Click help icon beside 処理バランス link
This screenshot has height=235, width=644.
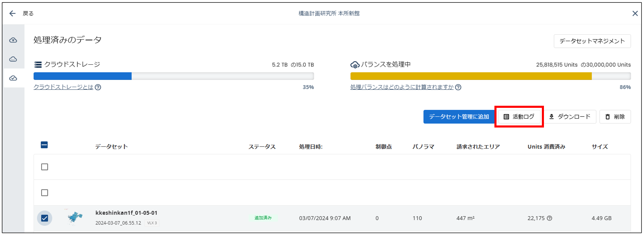[458, 87]
